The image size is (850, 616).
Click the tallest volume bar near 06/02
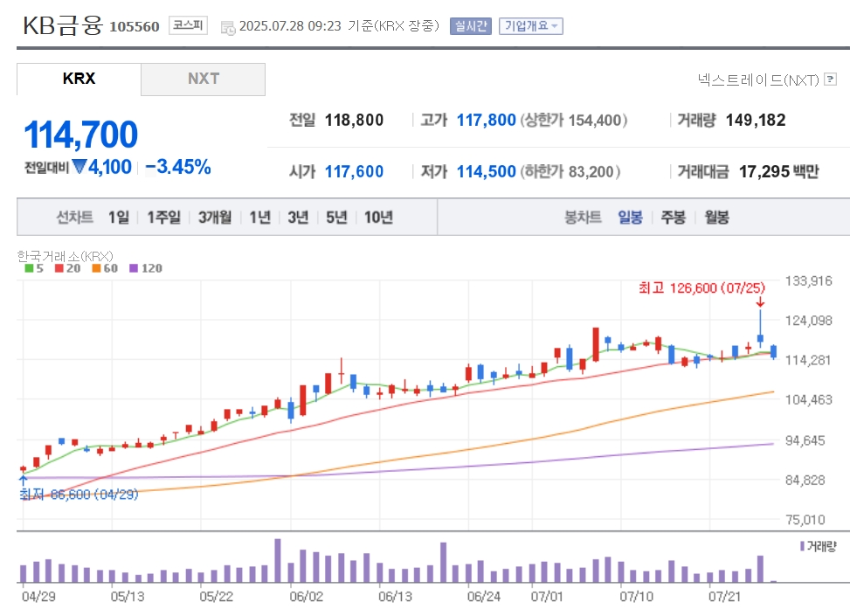coord(278,560)
